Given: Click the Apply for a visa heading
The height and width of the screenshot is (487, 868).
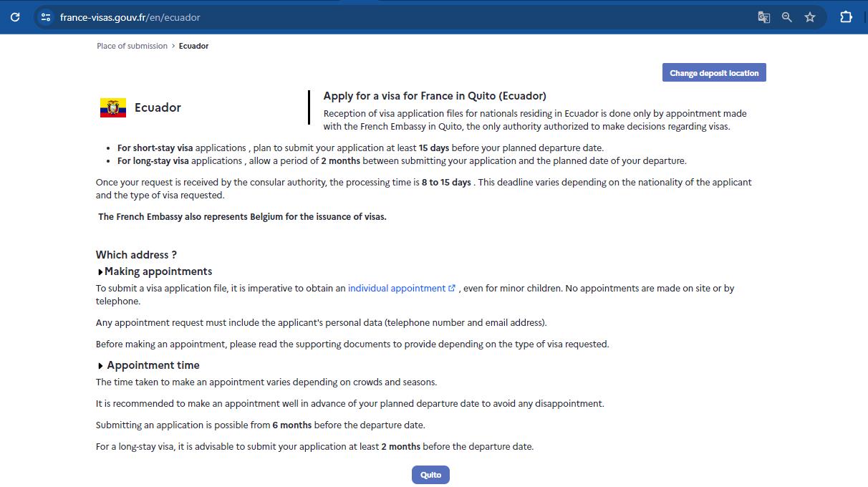Looking at the screenshot, I should click(x=435, y=96).
